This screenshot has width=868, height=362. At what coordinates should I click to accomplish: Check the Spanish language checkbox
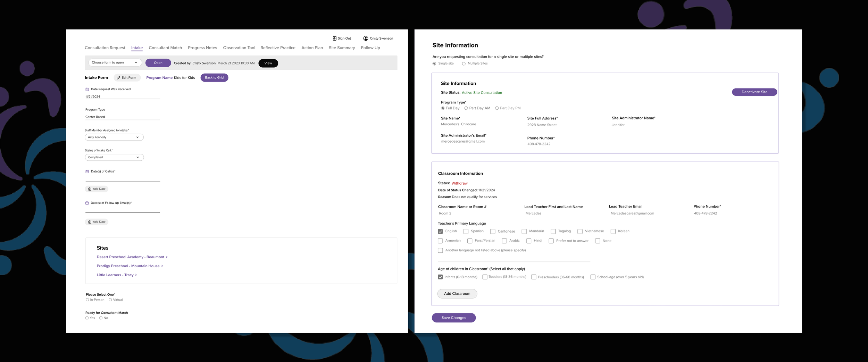coord(466,231)
